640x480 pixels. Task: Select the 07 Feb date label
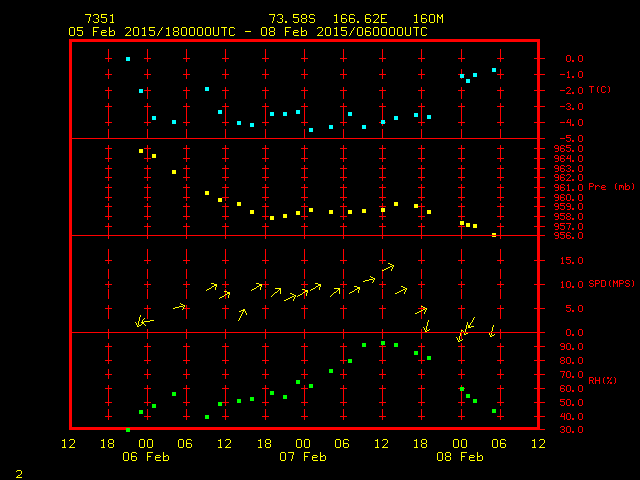coord(302,456)
